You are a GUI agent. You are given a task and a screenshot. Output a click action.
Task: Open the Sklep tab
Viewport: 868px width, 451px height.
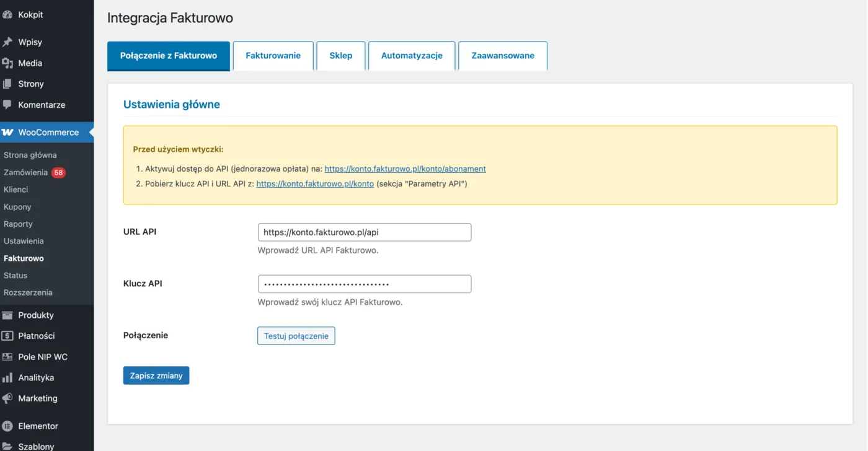(x=341, y=56)
